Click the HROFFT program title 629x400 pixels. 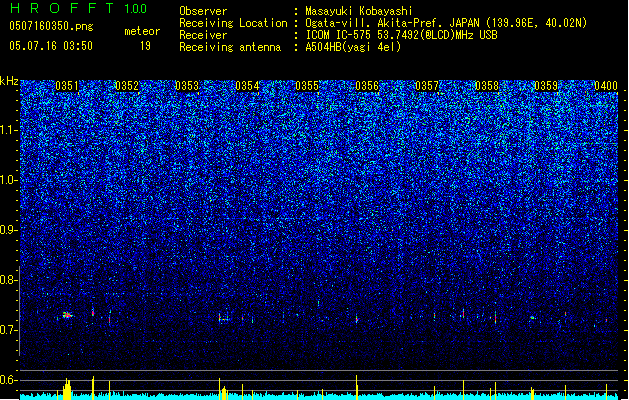(62, 8)
